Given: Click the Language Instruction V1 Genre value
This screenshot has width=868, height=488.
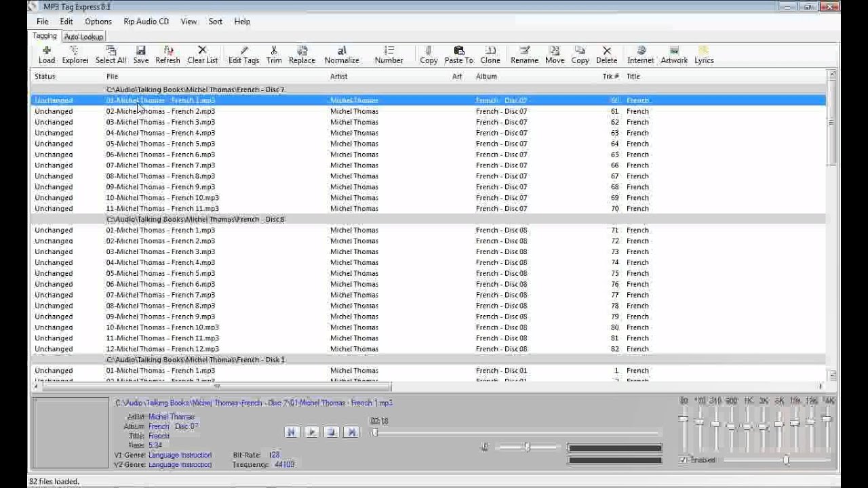Looking at the screenshot, I should pos(180,455).
